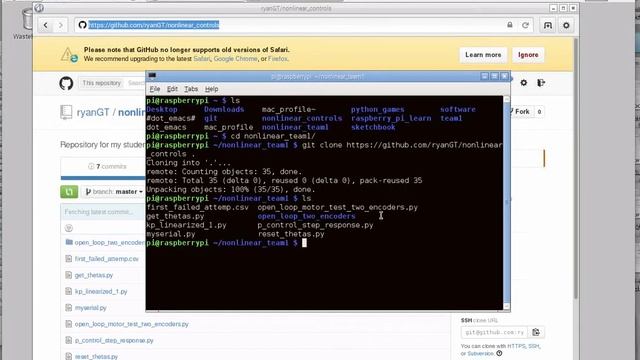Click green compare branches icon button
The image size is (640, 360).
click(69, 191)
